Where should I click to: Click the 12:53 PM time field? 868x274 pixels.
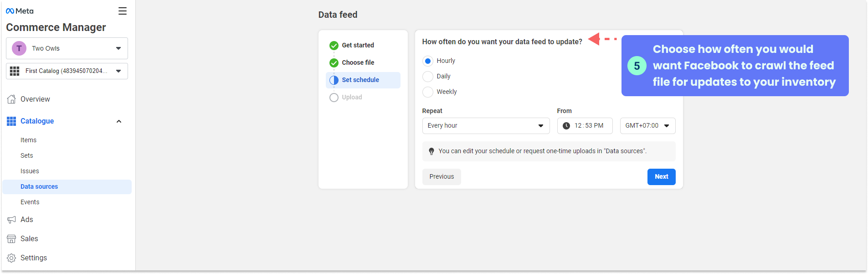(585, 126)
